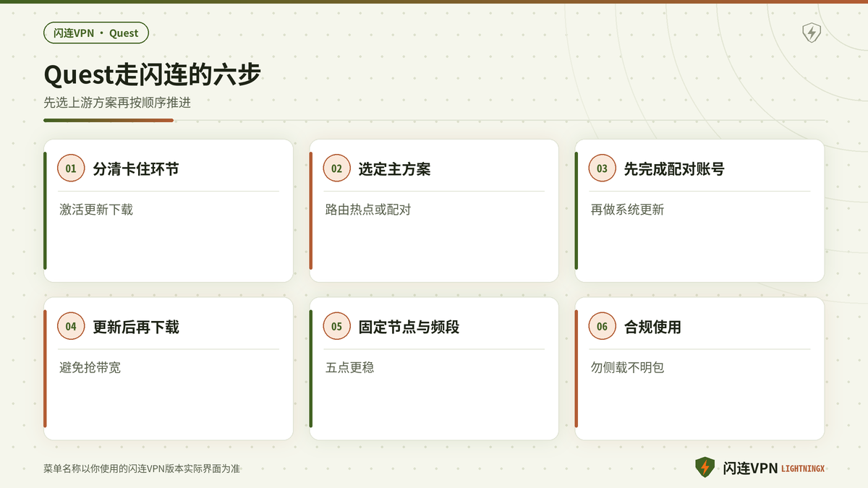Click card title 选定主方案

coord(394,169)
